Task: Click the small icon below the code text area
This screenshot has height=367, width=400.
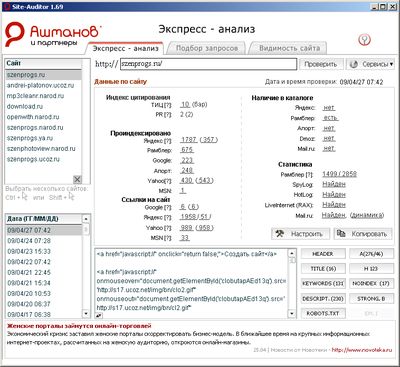Action: (99, 315)
